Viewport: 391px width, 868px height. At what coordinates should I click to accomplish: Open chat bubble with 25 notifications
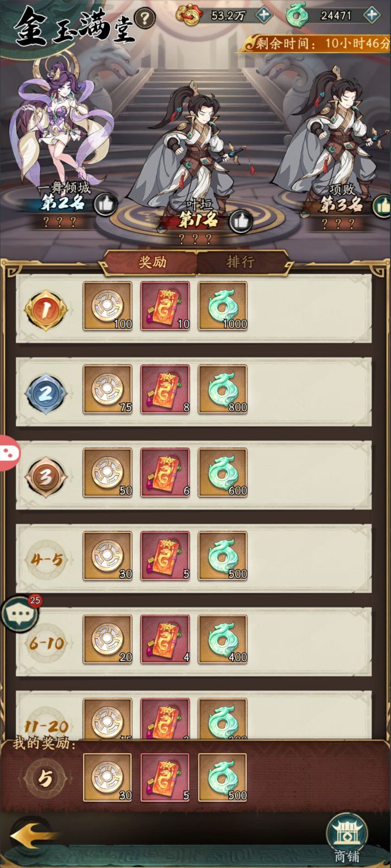pos(20,614)
